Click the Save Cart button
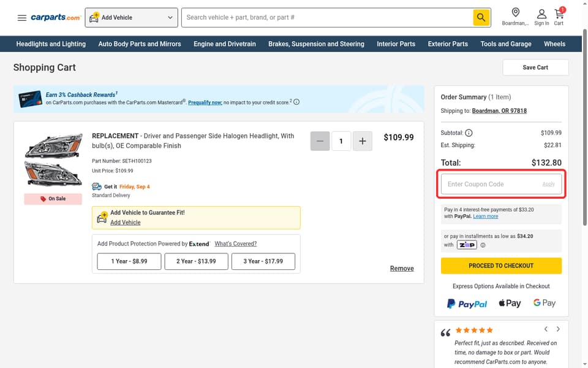Screen dimensions: 588x368 pos(535,67)
